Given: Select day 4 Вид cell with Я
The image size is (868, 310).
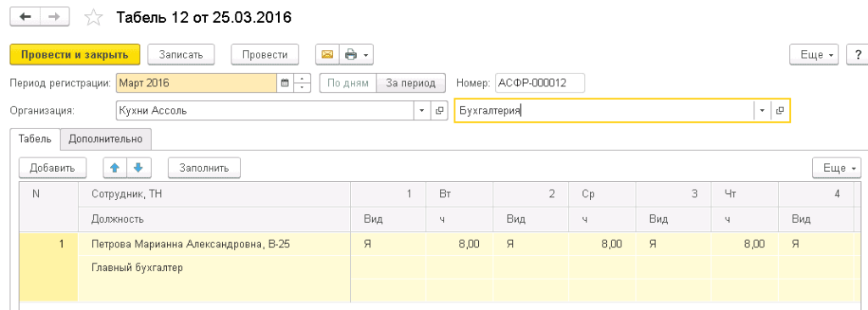Looking at the screenshot, I should (x=816, y=244).
